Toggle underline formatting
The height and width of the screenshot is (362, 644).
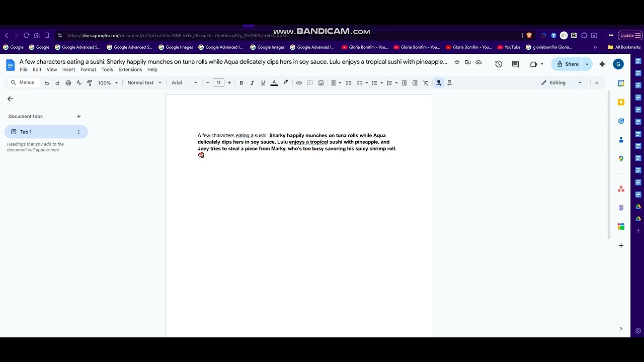click(263, 83)
